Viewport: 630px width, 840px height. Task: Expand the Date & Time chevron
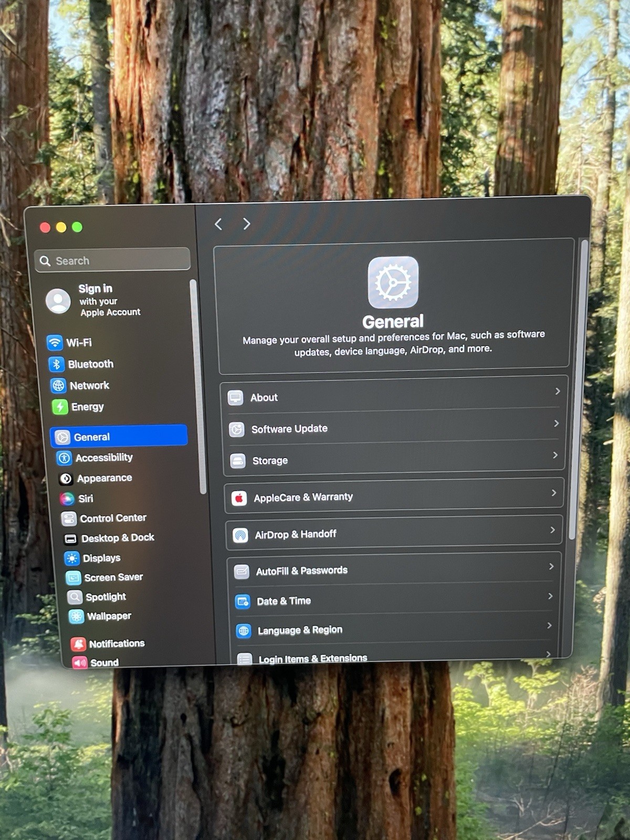pos(550,596)
